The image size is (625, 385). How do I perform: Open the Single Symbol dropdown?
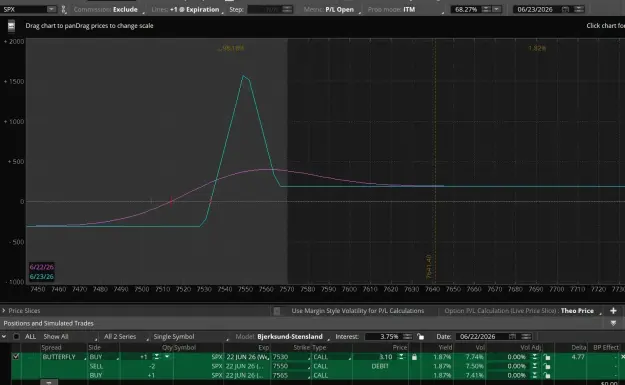pos(191,337)
